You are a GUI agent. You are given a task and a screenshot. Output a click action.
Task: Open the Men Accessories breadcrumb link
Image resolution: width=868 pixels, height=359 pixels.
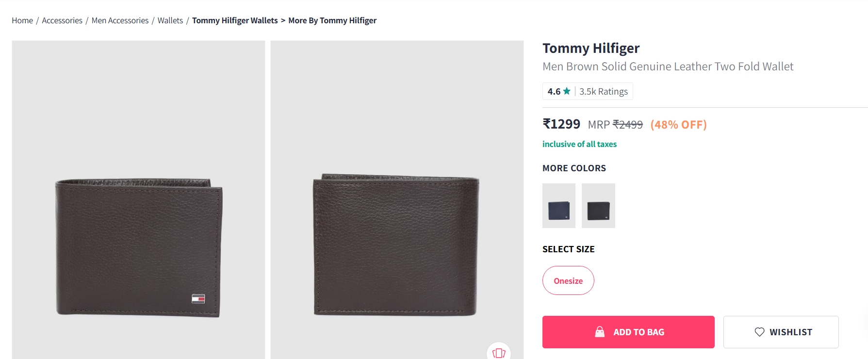pos(119,20)
